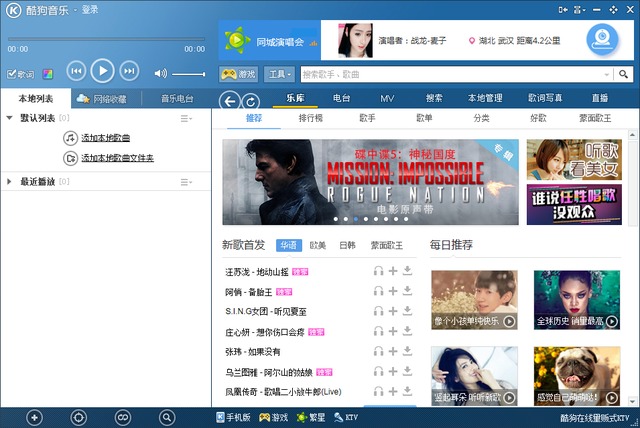Screen dimensions: 640x428
Task: Click 添加本地歌曲文件夹 link
Action: tap(117, 158)
